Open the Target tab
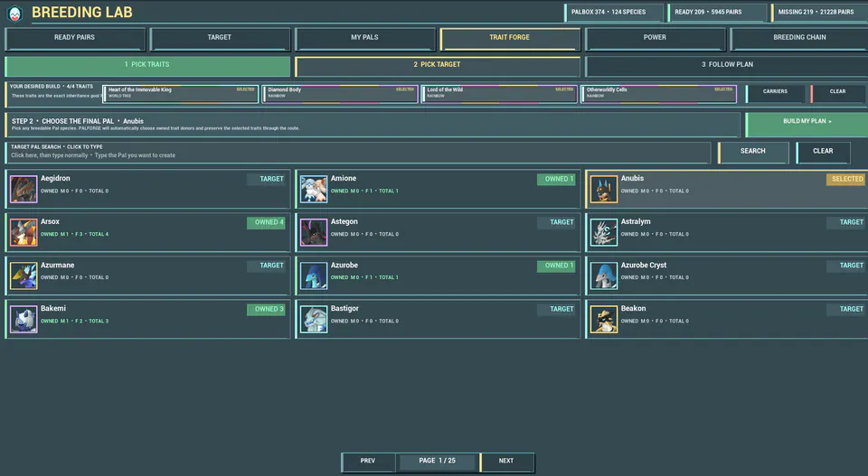 [x=220, y=38]
